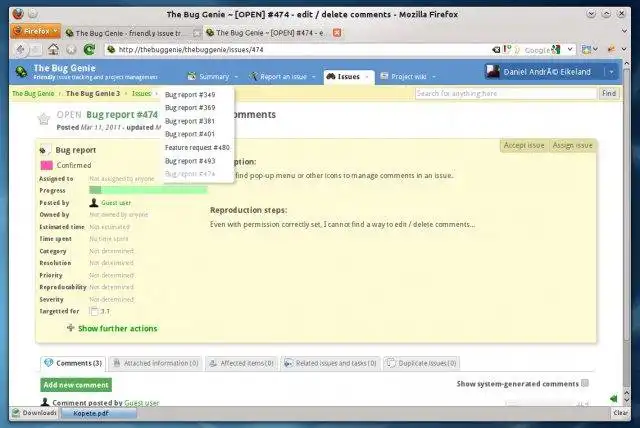
Task: Expand the Report an issue dropdown arrow
Action: (x=313, y=77)
